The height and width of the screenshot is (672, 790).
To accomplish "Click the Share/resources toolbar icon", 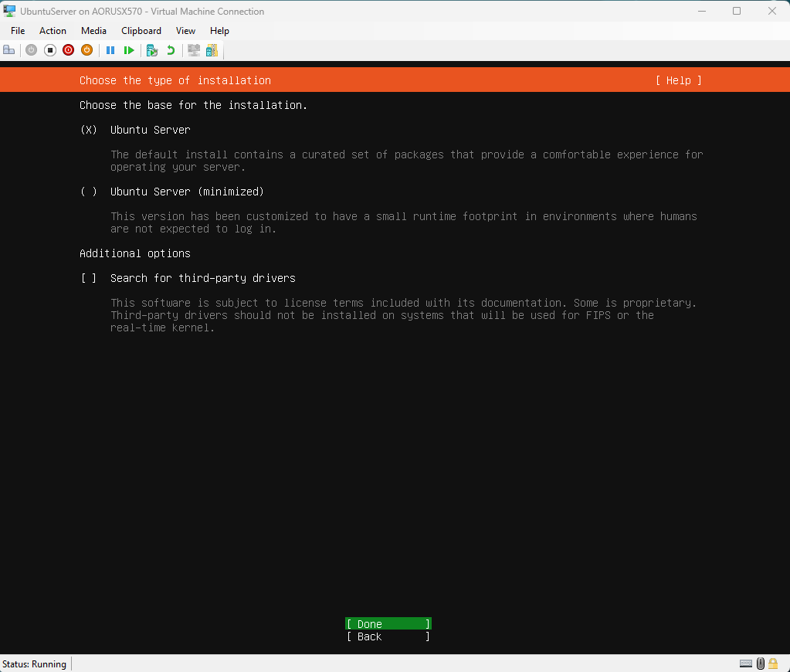I will click(x=212, y=50).
